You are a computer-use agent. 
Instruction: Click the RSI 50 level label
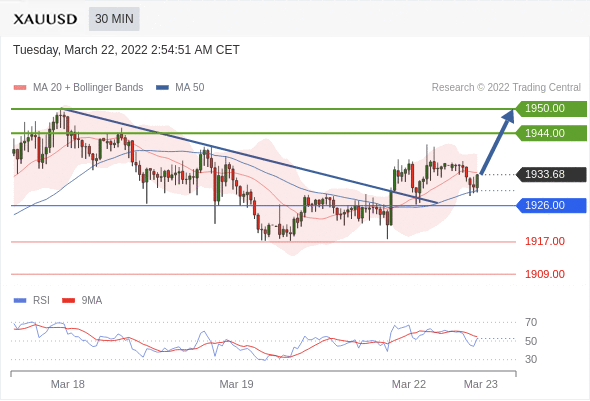[531, 341]
